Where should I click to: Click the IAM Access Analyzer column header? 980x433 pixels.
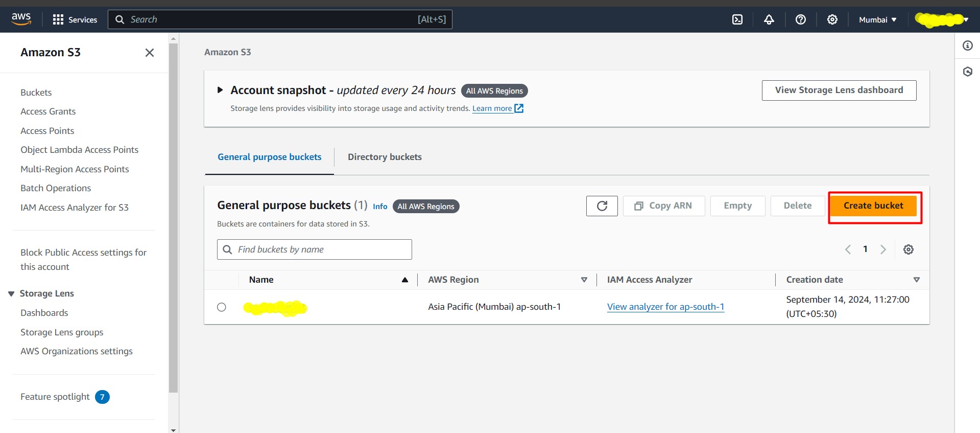pyautogui.click(x=650, y=280)
